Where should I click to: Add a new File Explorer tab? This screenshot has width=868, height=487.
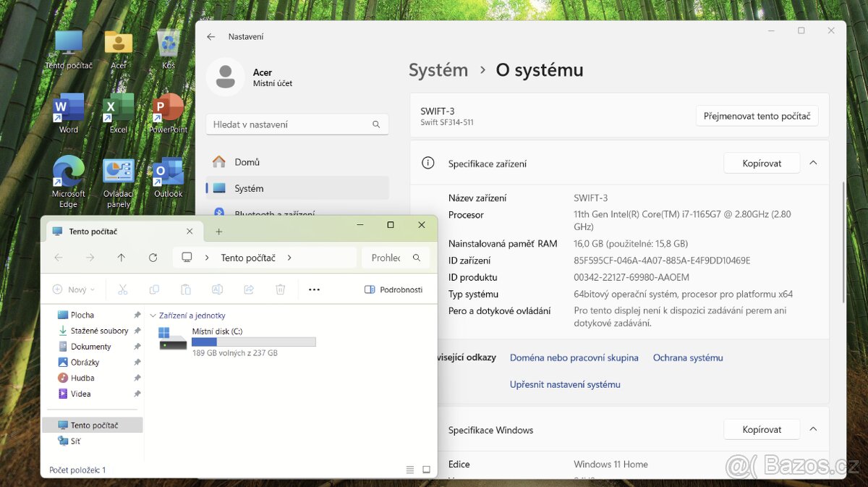[x=219, y=232]
